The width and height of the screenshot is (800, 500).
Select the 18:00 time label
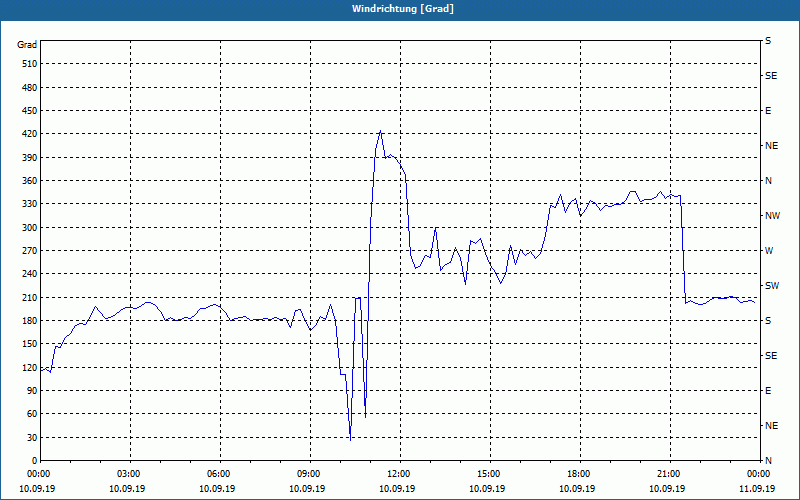click(x=577, y=474)
